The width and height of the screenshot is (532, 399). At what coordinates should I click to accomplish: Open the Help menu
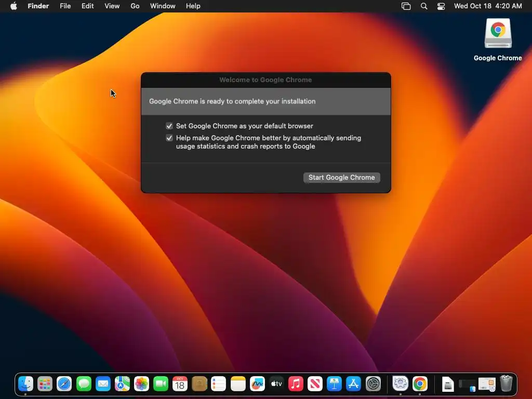[x=193, y=6]
